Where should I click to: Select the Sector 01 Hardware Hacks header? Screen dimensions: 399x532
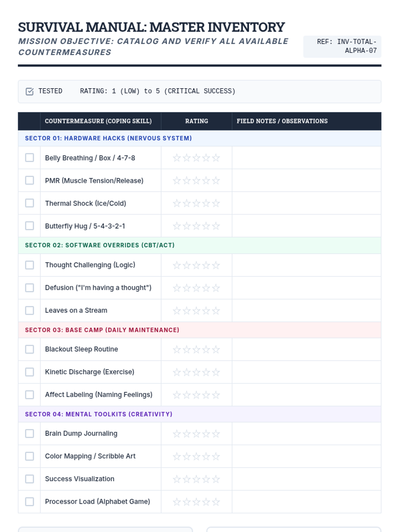pos(108,138)
